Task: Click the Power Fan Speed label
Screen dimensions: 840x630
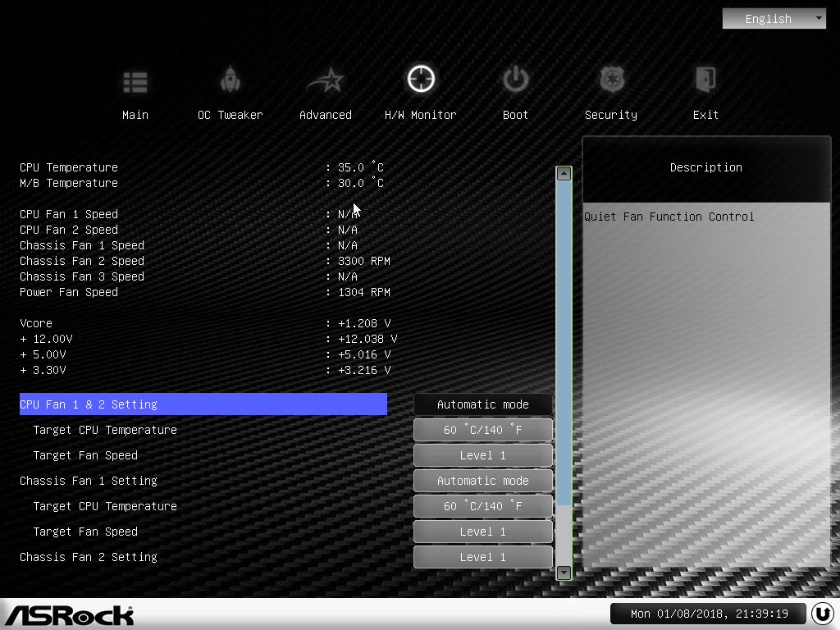Action: (69, 292)
